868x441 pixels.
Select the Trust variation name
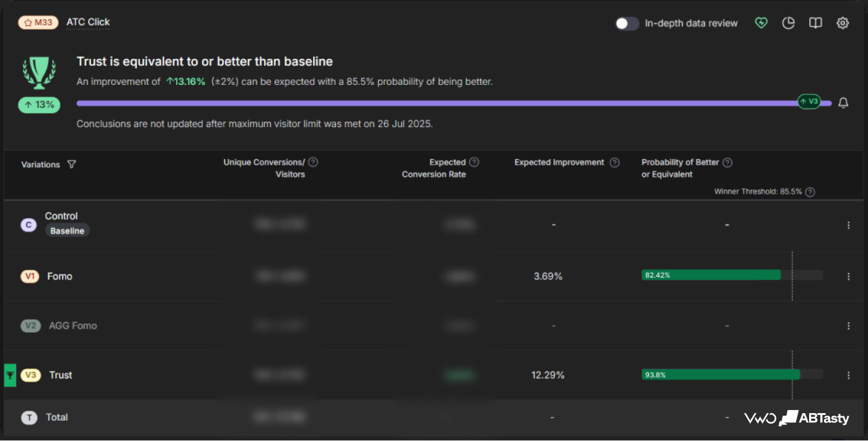tap(61, 375)
